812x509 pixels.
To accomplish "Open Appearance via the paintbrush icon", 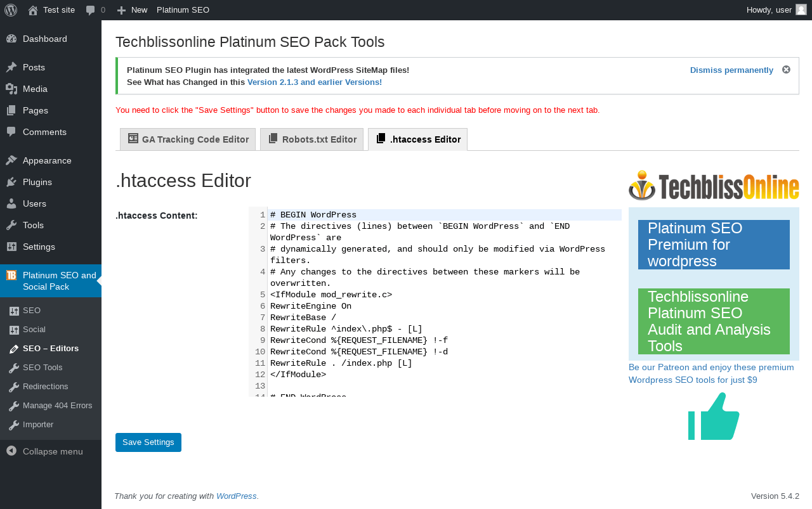I will (11, 160).
